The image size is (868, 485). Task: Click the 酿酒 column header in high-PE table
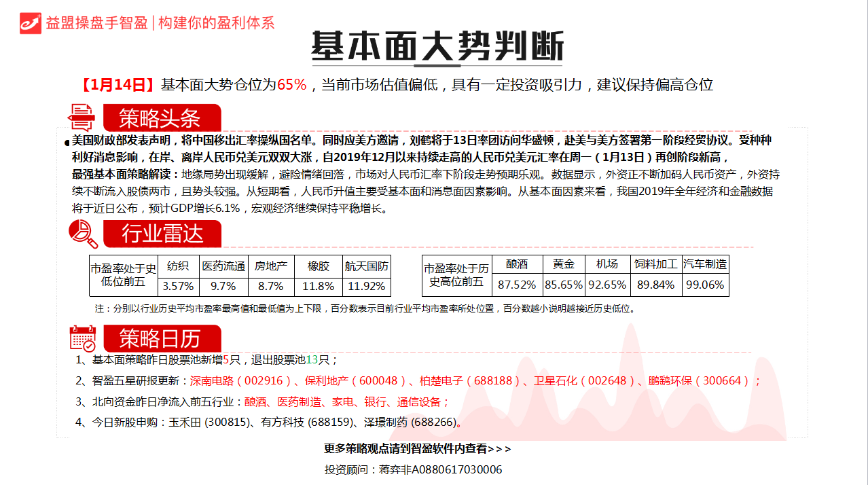(x=517, y=264)
